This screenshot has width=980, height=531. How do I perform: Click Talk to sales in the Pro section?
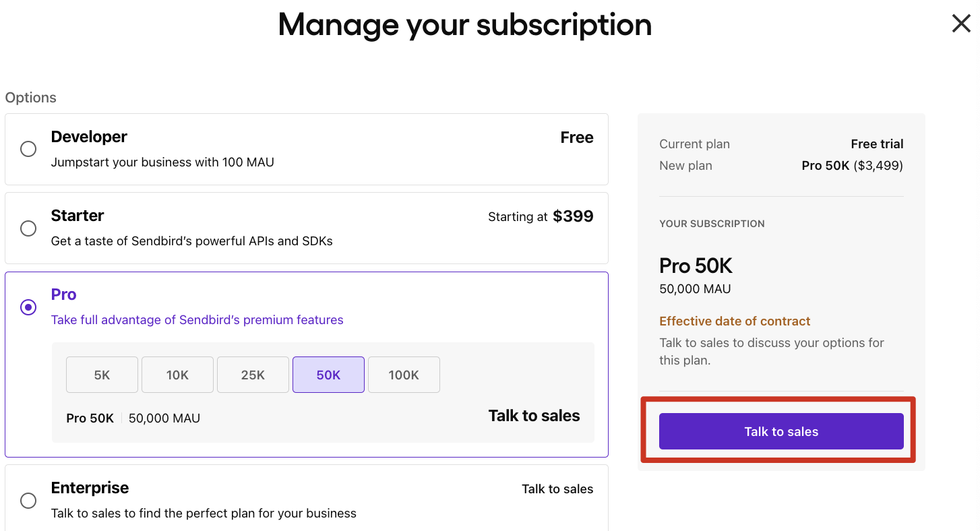point(534,416)
